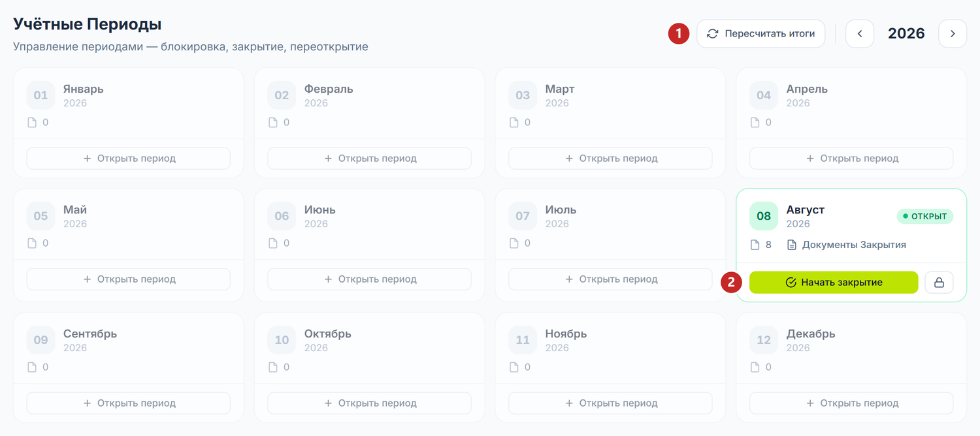Click the 01 badge for Январь

point(41,95)
